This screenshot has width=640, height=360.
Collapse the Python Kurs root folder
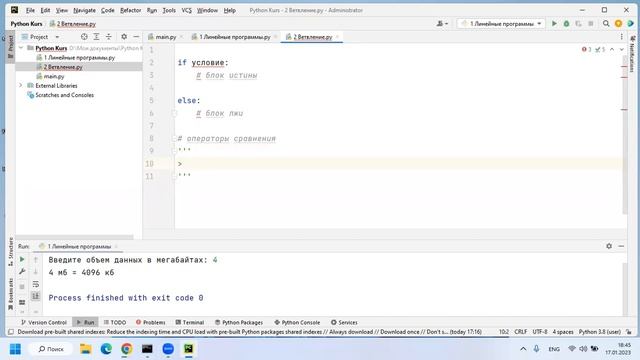(x=21, y=48)
